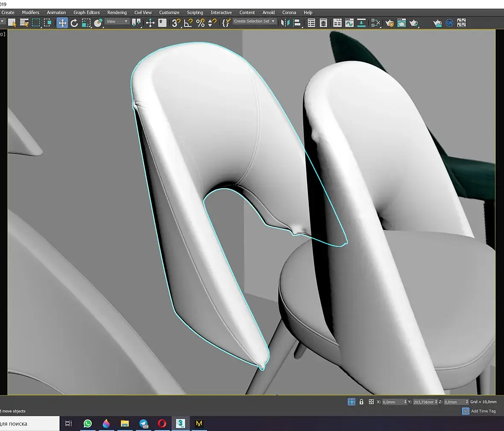The width and height of the screenshot is (504, 431).
Task: Open the Modifiers menu
Action: 30,12
